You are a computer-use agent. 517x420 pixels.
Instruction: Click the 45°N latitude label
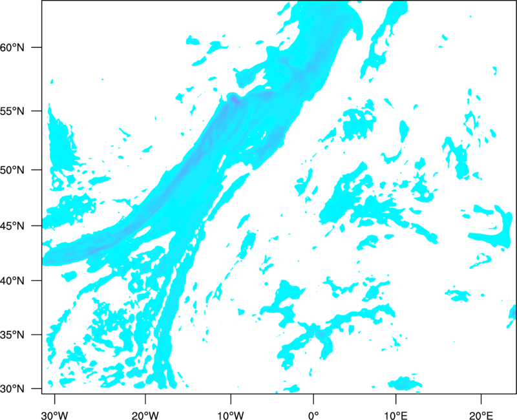point(12,226)
